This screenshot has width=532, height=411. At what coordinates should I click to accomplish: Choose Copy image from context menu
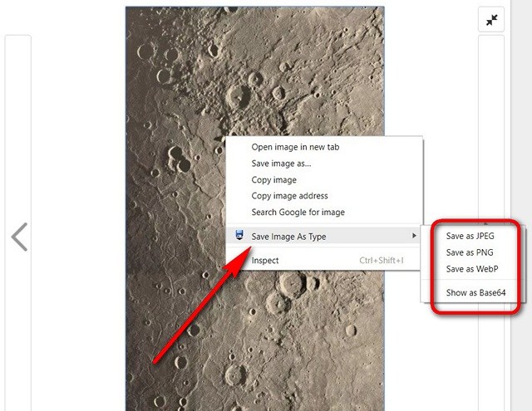pos(273,180)
